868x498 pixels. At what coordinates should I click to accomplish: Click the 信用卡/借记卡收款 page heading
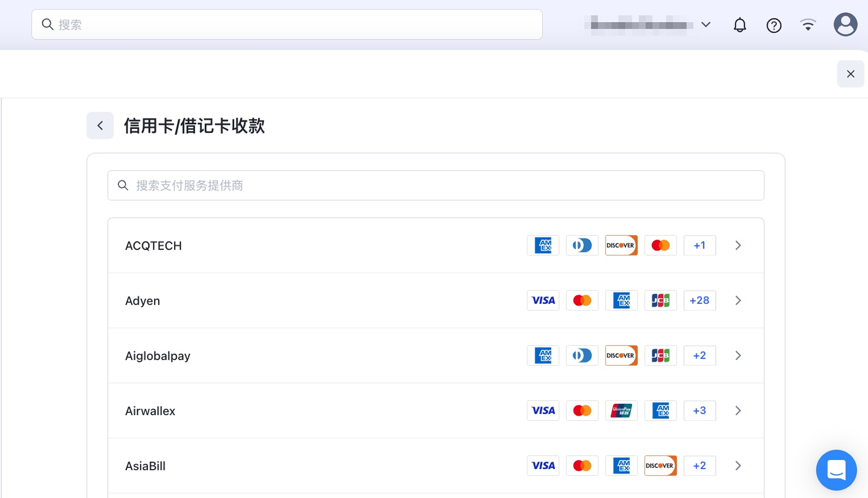pos(194,126)
